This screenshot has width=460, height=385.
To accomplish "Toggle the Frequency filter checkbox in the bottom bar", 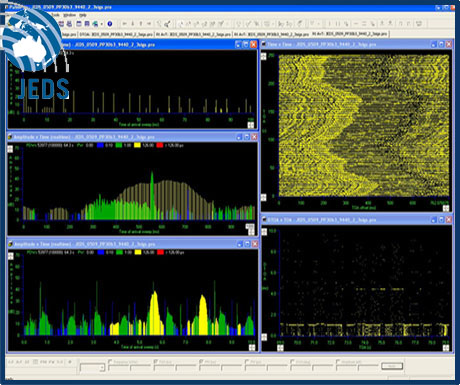I will pyautogui.click(x=110, y=361).
